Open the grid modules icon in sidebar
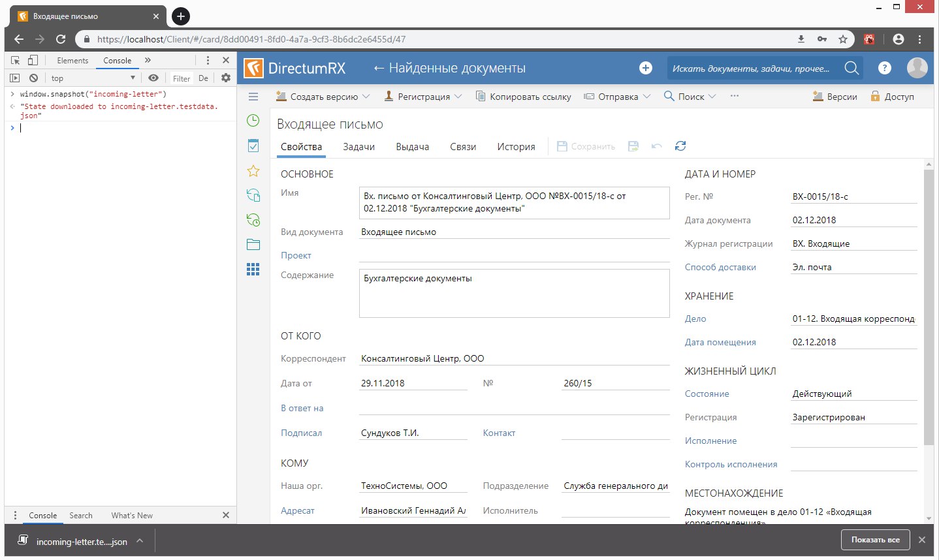The image size is (939, 560). click(253, 270)
